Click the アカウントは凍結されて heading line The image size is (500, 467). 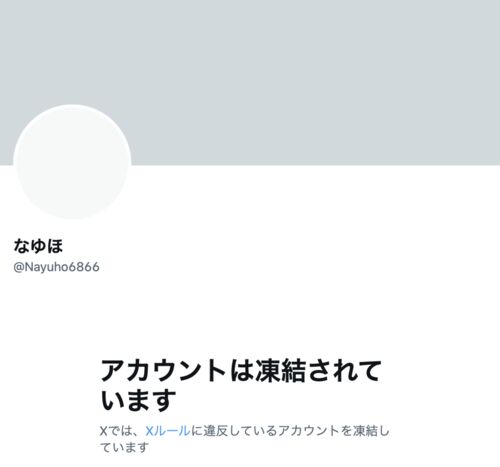click(241, 370)
